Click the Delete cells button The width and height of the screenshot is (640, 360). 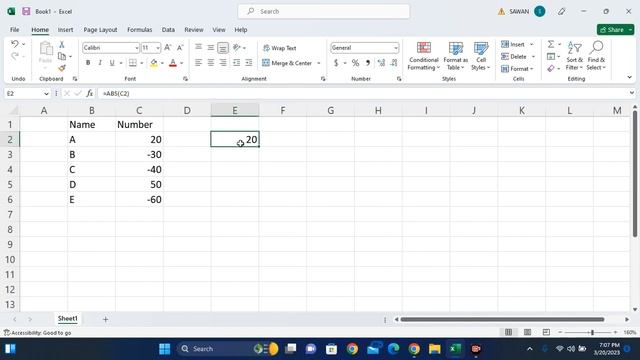point(514,56)
